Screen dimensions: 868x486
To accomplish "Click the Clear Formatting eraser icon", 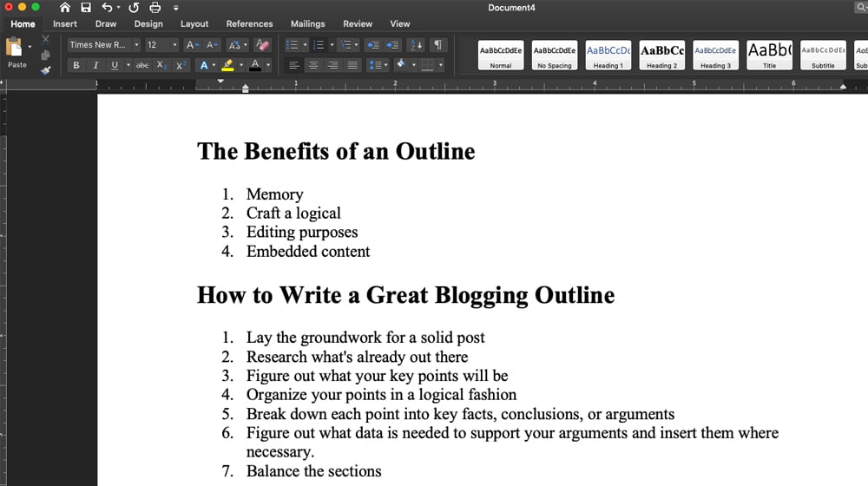I will tap(263, 45).
